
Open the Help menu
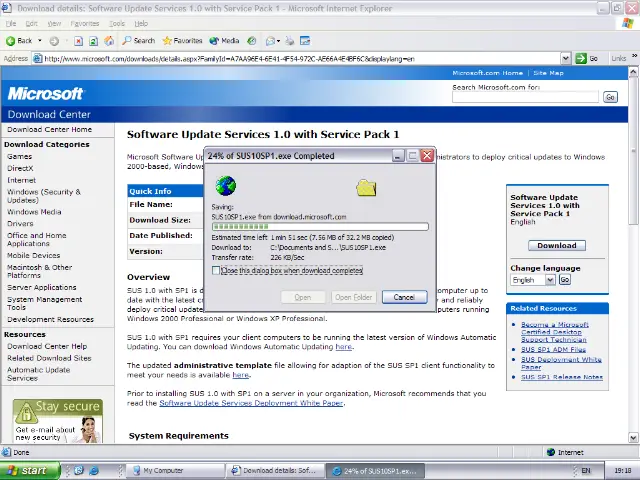pyautogui.click(x=141, y=24)
